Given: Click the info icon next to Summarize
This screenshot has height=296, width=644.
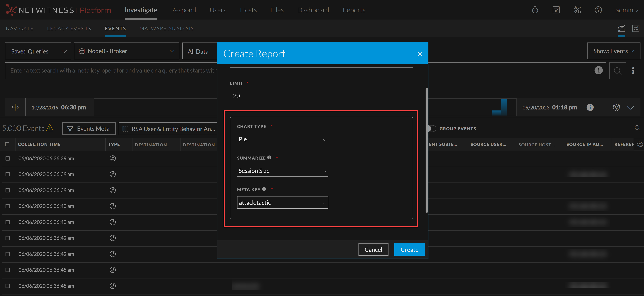Looking at the screenshot, I should pyautogui.click(x=269, y=157).
